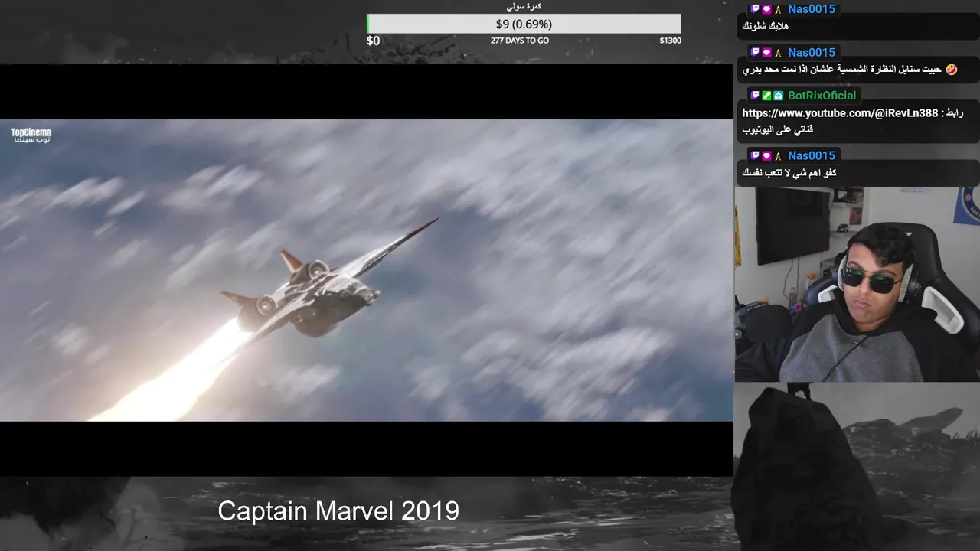Click username Nas0015 above 'كفو اهم شي'
This screenshot has height=551, width=980.
pyautogui.click(x=811, y=155)
